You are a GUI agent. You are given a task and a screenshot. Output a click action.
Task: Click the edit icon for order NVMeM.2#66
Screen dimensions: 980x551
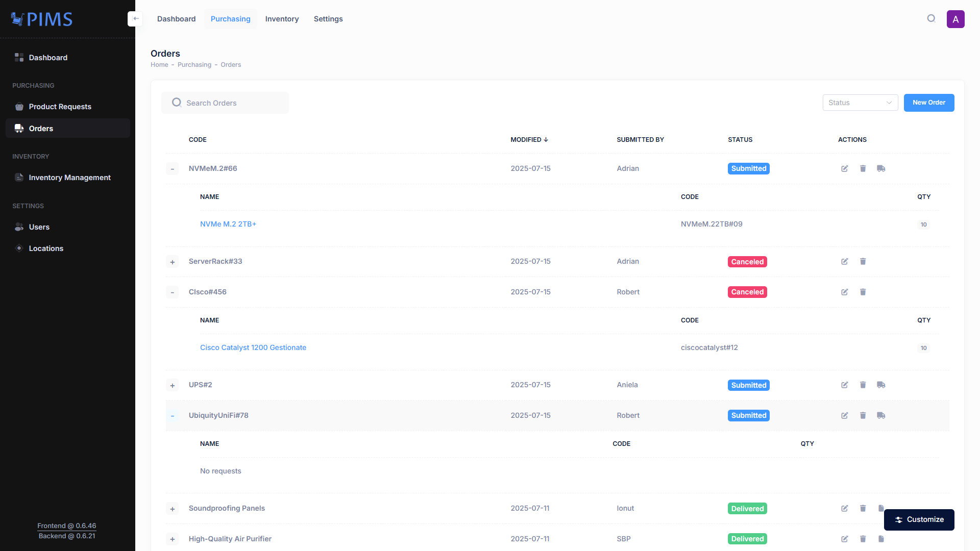click(845, 169)
